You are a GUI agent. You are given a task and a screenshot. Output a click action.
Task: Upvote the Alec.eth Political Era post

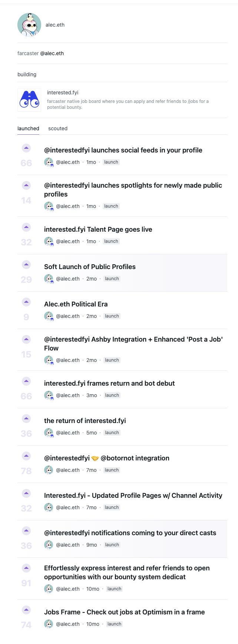(26, 302)
